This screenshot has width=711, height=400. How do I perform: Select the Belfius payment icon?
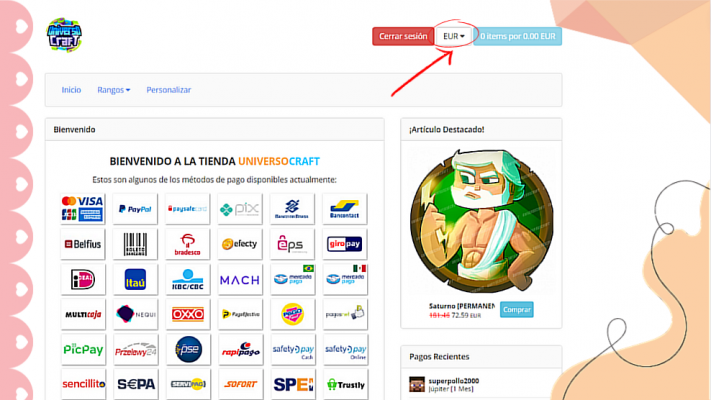click(83, 244)
